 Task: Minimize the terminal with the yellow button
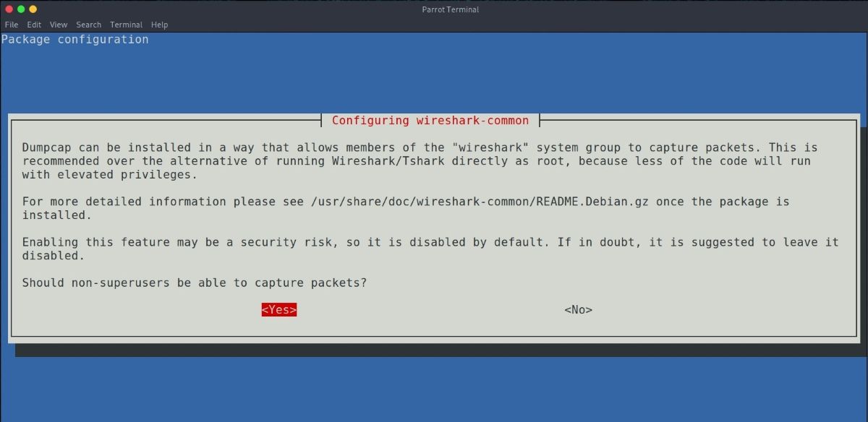point(20,9)
